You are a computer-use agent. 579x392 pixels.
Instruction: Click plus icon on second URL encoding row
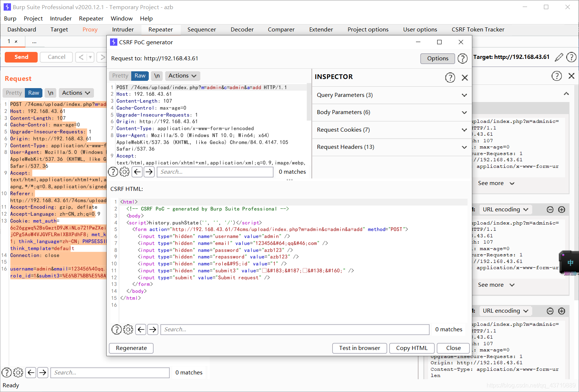[562, 311]
